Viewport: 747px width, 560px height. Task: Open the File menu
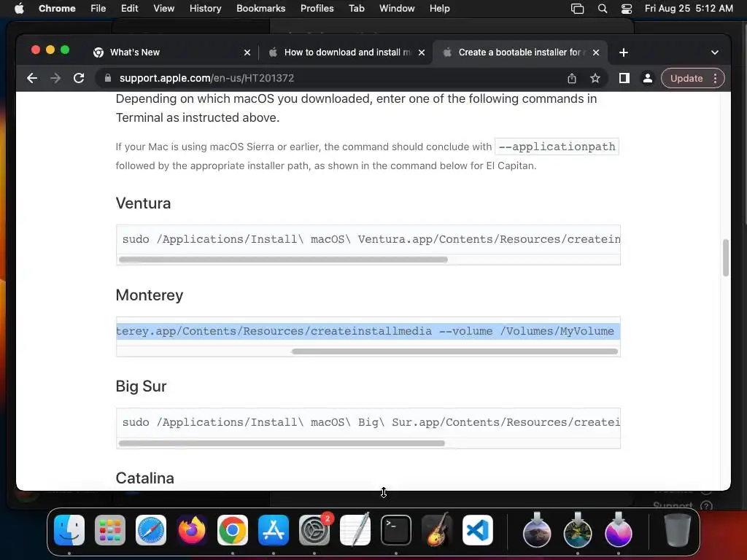coord(98,8)
